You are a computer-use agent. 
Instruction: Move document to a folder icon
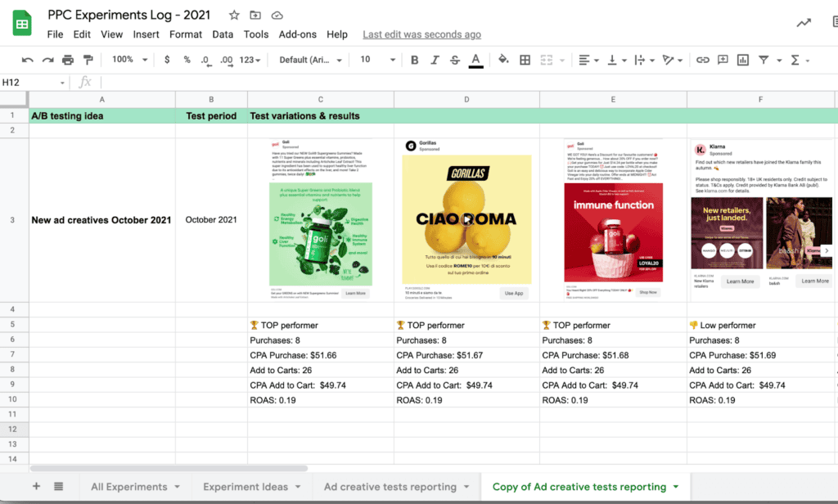click(x=255, y=15)
